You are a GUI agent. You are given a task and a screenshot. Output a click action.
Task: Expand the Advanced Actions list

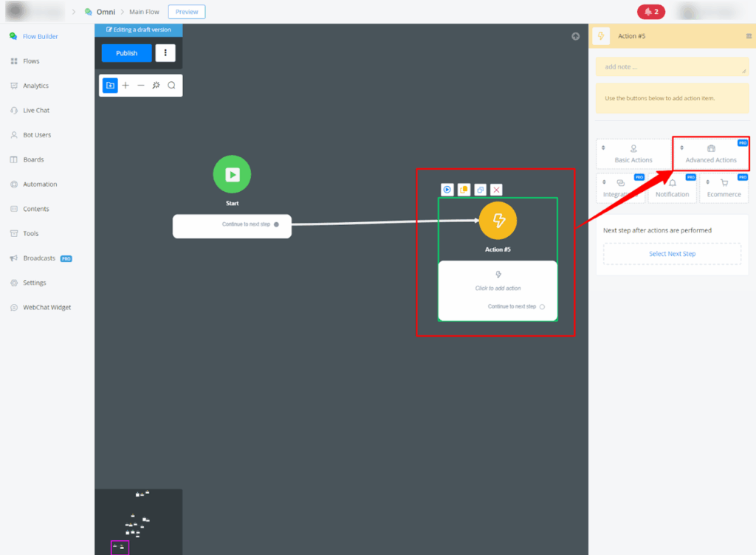coord(711,154)
